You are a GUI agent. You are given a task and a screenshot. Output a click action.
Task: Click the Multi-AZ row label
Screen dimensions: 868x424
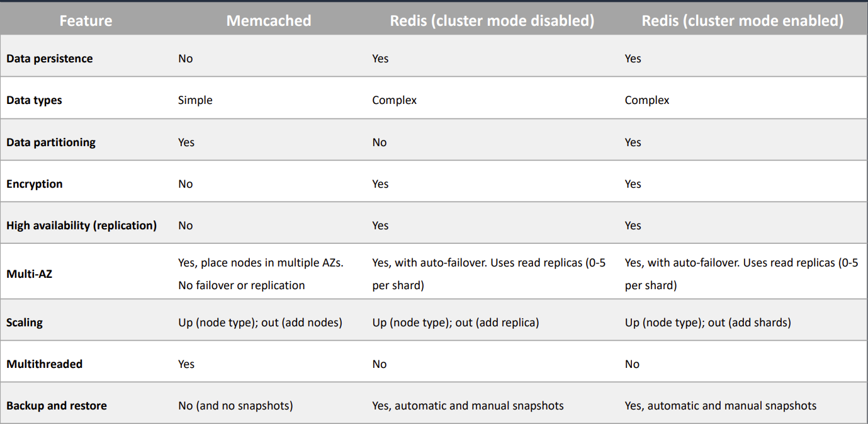point(29,274)
